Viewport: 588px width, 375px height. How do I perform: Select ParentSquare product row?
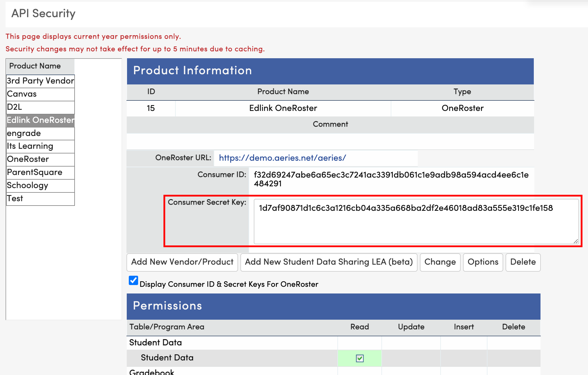[41, 172]
